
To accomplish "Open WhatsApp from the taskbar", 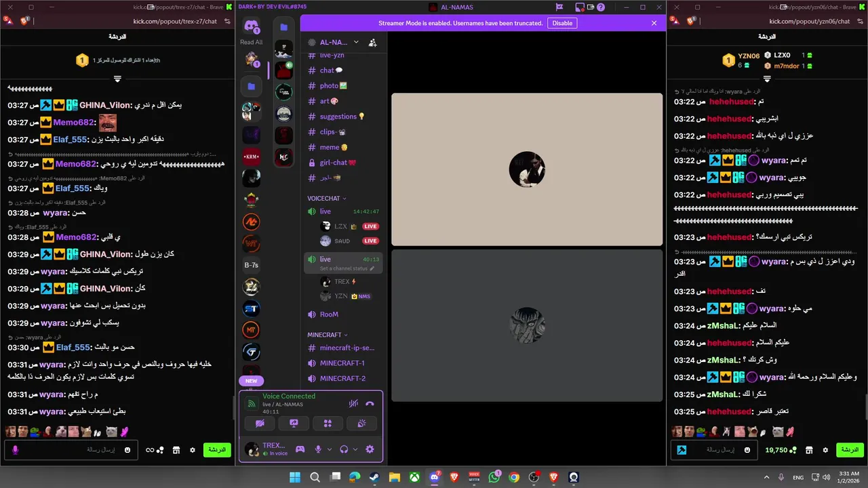I will tap(494, 477).
